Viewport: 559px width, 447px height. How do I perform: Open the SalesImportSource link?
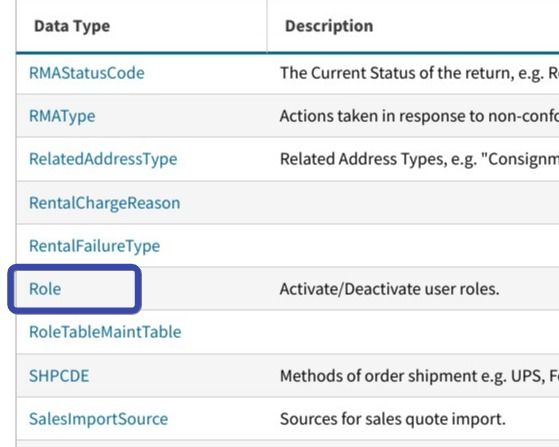point(98,419)
